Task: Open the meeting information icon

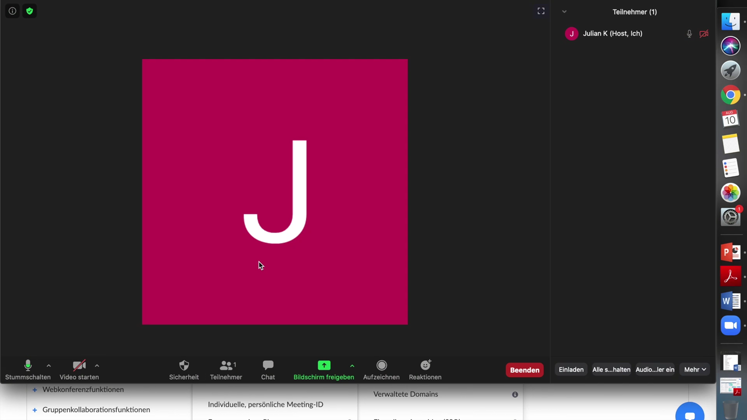Action: [13, 11]
